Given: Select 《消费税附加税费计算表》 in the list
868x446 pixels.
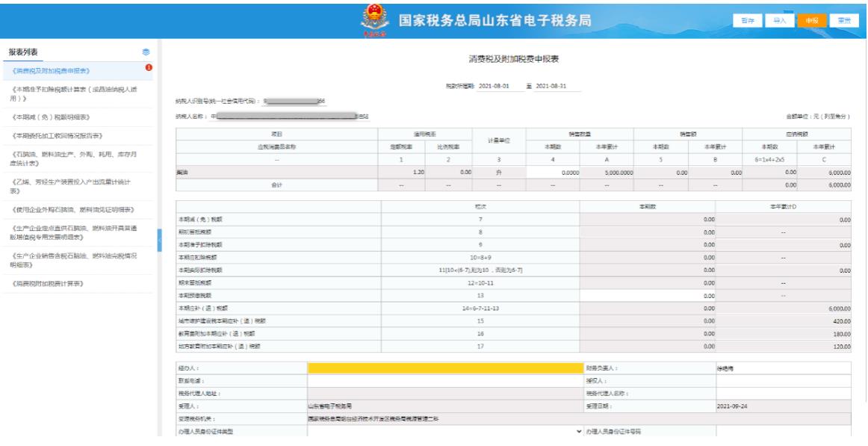Looking at the screenshot, I should (x=47, y=284).
